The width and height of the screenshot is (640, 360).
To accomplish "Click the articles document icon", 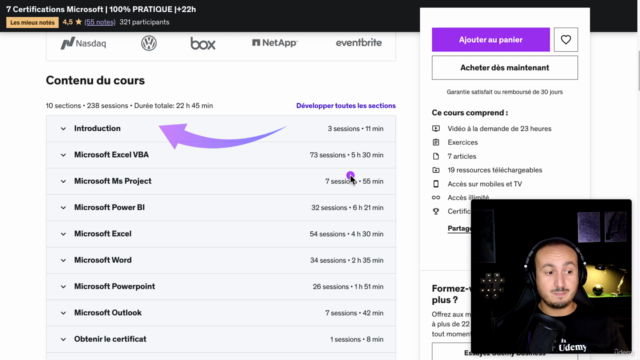I will 436,156.
